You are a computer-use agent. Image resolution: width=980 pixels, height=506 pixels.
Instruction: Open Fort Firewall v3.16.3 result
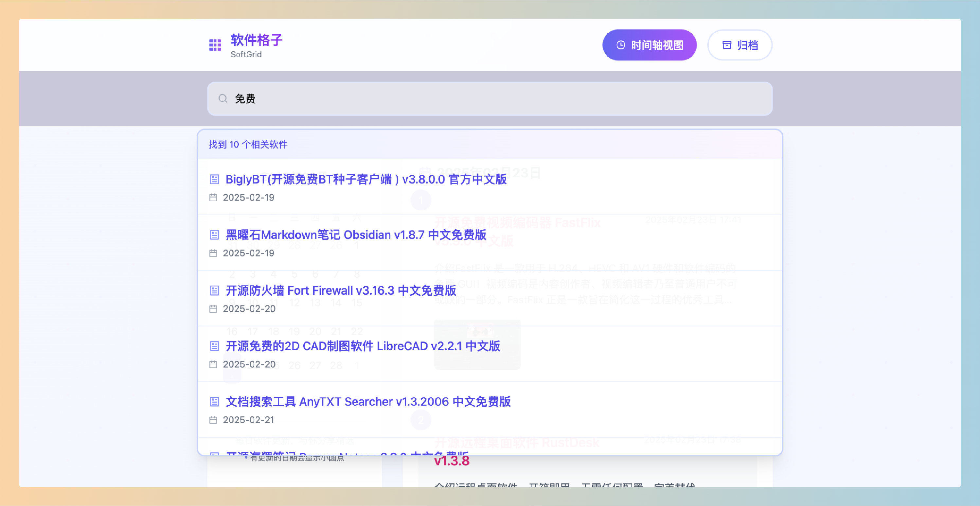coord(341,290)
